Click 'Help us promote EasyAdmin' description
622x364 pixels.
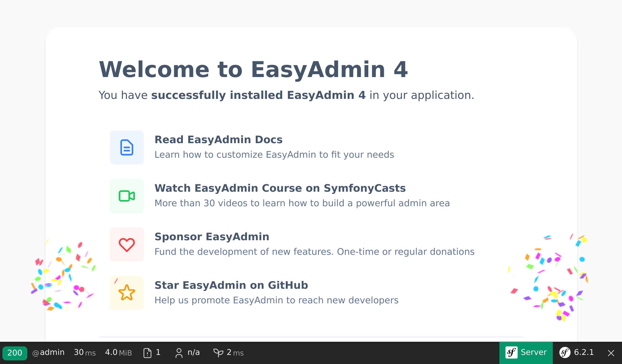277,300
